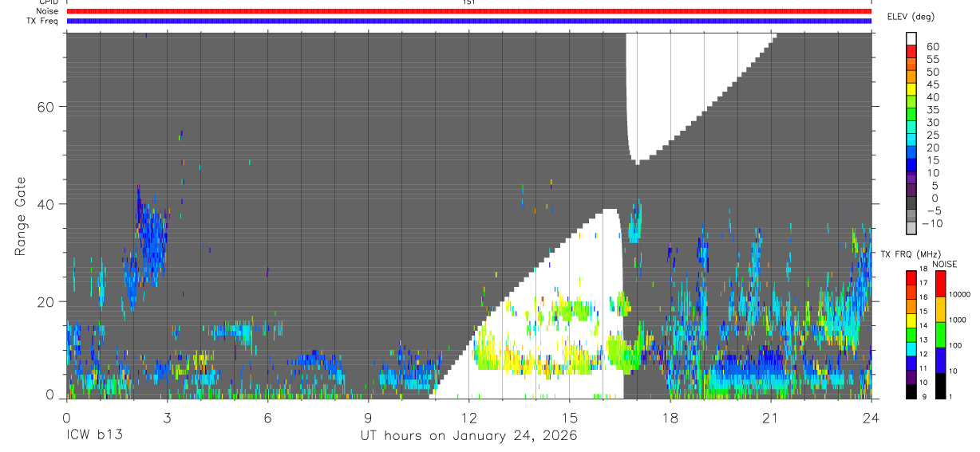Click the '15' tick on the UT hours axis

(x=570, y=417)
